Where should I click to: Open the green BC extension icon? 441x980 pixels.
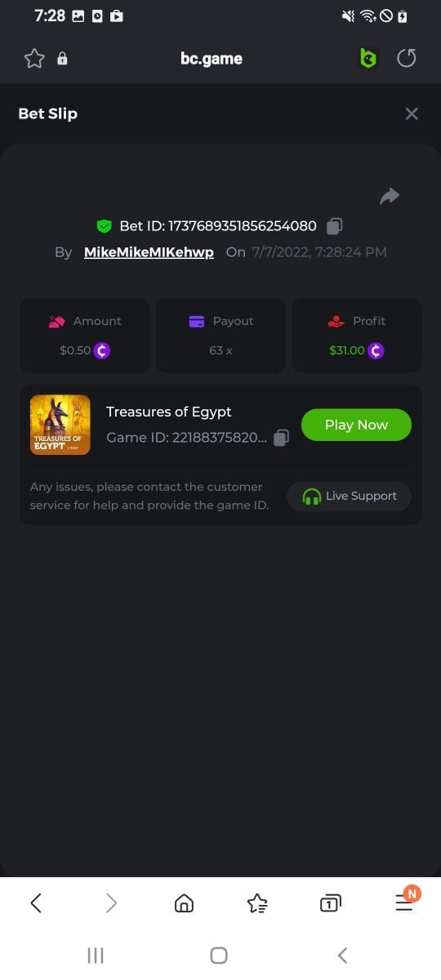368,59
